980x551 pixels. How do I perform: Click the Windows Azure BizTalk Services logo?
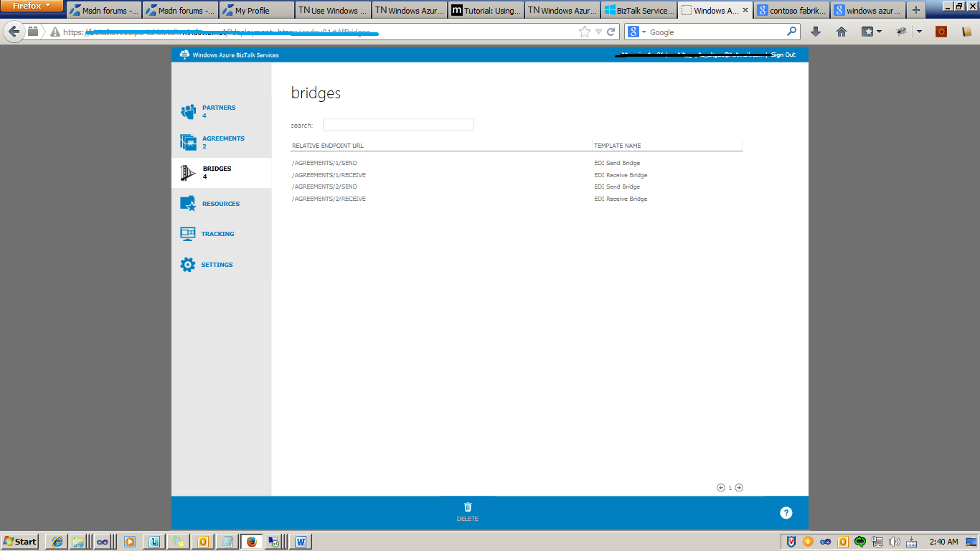[184, 55]
